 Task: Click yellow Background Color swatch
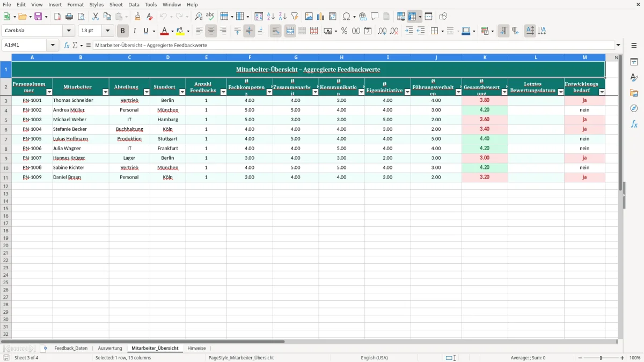[180, 31]
